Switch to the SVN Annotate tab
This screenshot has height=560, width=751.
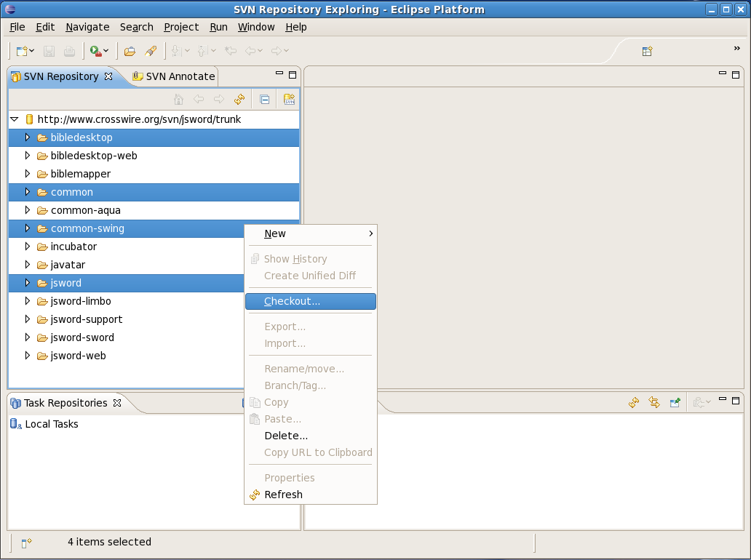click(180, 76)
